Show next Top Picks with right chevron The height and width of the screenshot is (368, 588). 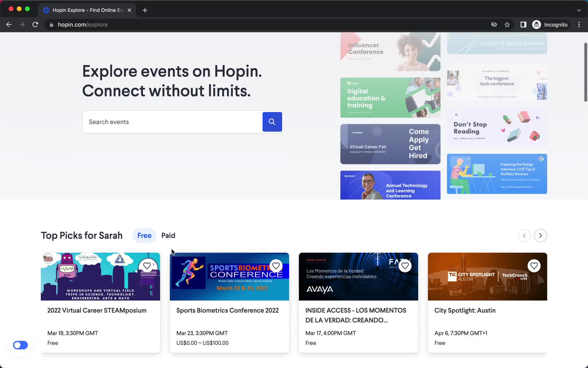540,236
